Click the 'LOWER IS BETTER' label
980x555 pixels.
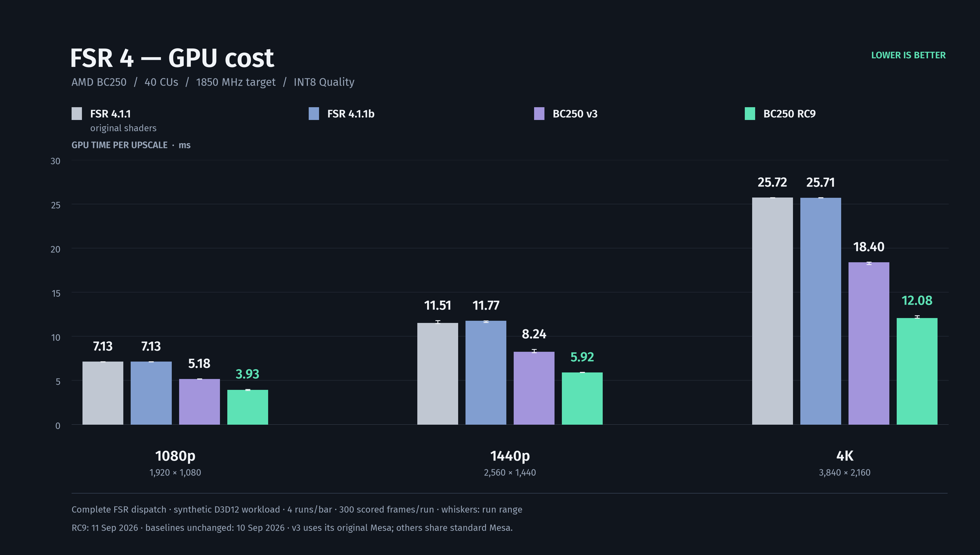(908, 55)
